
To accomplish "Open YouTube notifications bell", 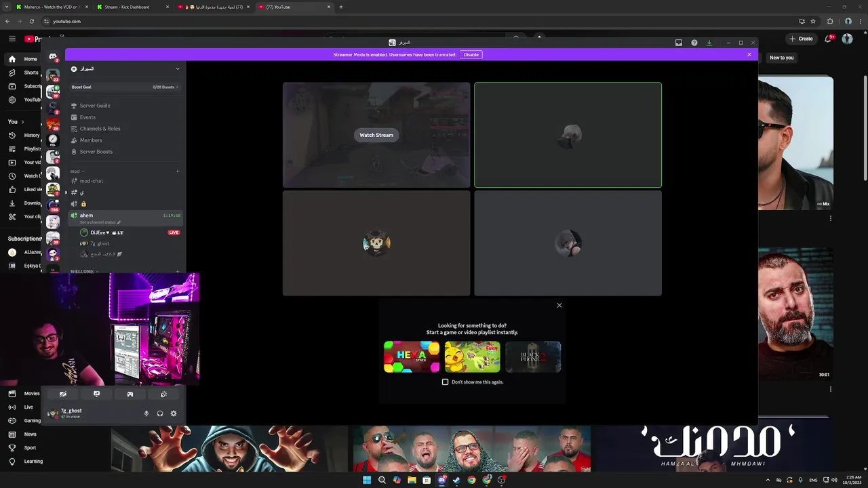I will pos(828,39).
